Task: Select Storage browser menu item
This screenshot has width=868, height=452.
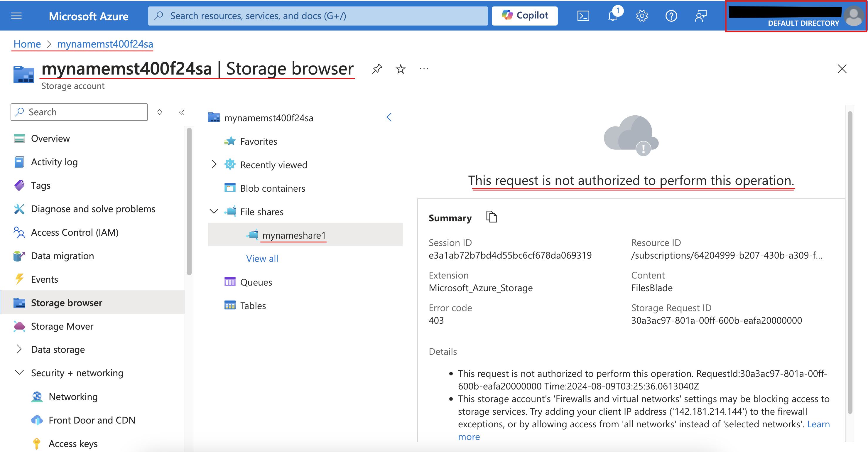Action: pyautogui.click(x=92, y=303)
